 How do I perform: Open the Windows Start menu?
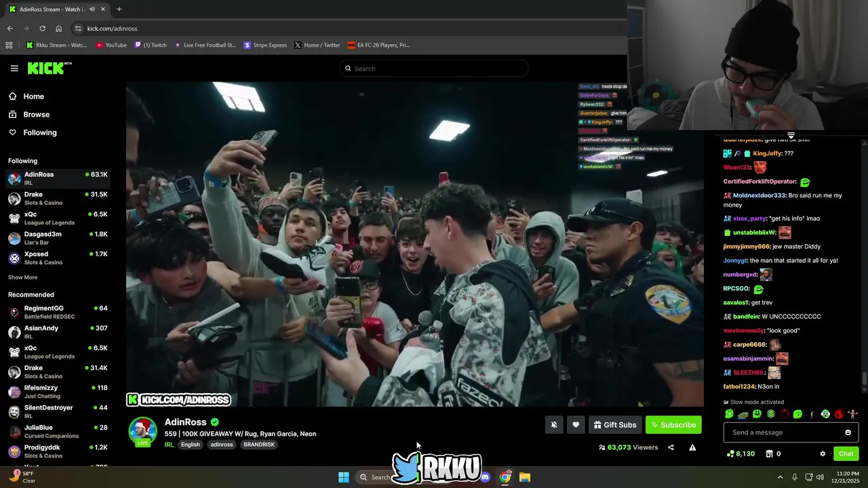click(x=344, y=477)
